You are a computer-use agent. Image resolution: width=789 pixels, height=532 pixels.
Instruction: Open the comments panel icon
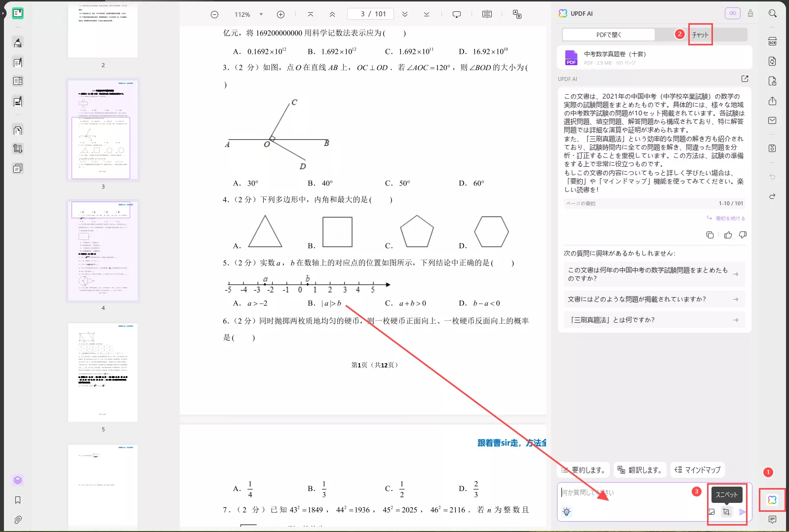click(773, 520)
